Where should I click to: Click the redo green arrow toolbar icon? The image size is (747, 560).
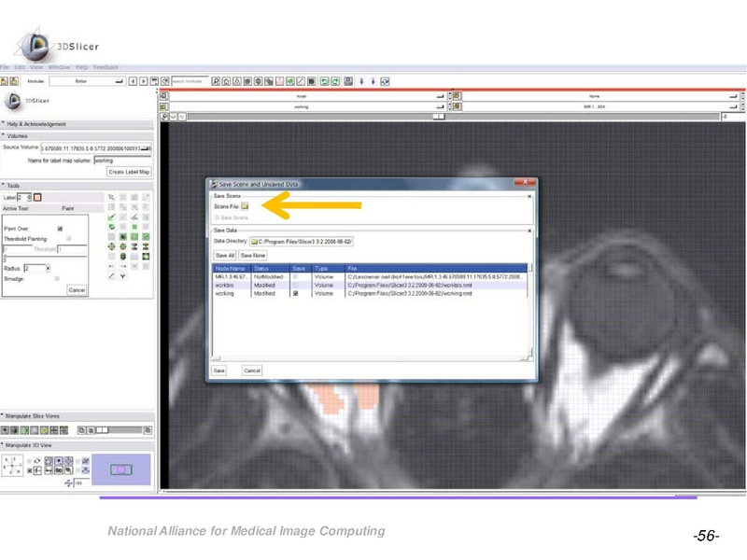pos(335,81)
